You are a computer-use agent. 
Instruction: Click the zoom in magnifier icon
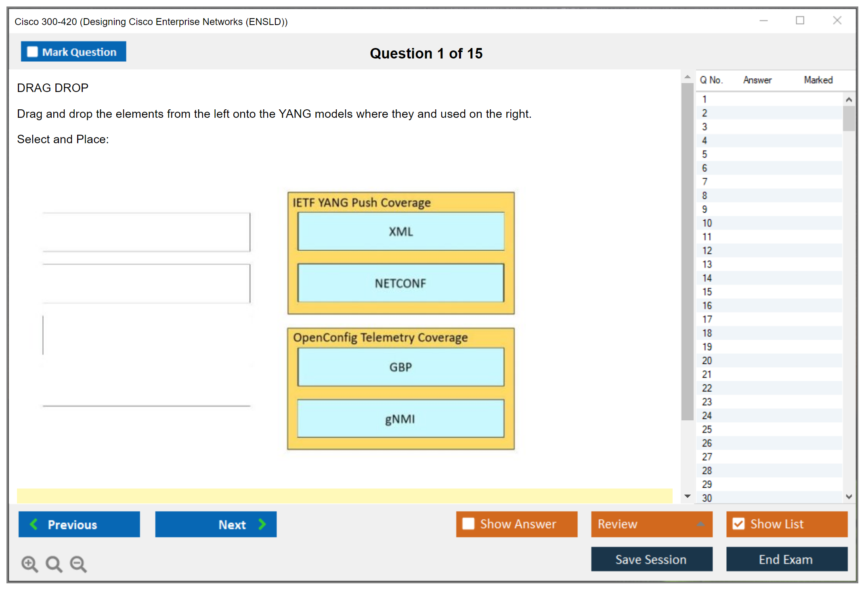click(29, 564)
